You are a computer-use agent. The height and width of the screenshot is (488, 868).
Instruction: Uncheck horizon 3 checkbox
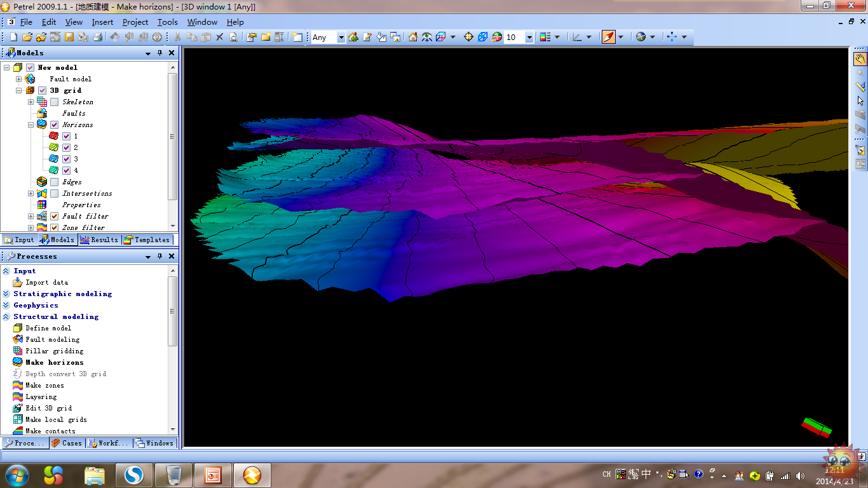click(66, 159)
